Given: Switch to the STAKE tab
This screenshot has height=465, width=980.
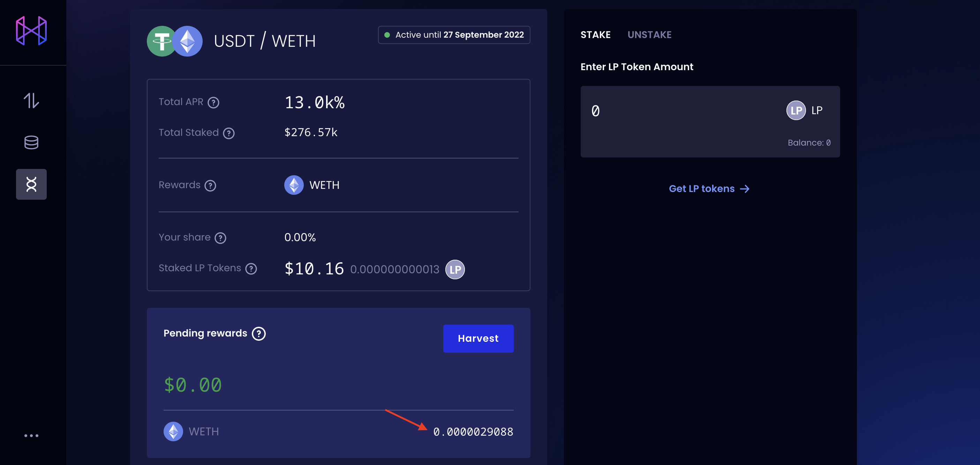Looking at the screenshot, I should [595, 35].
